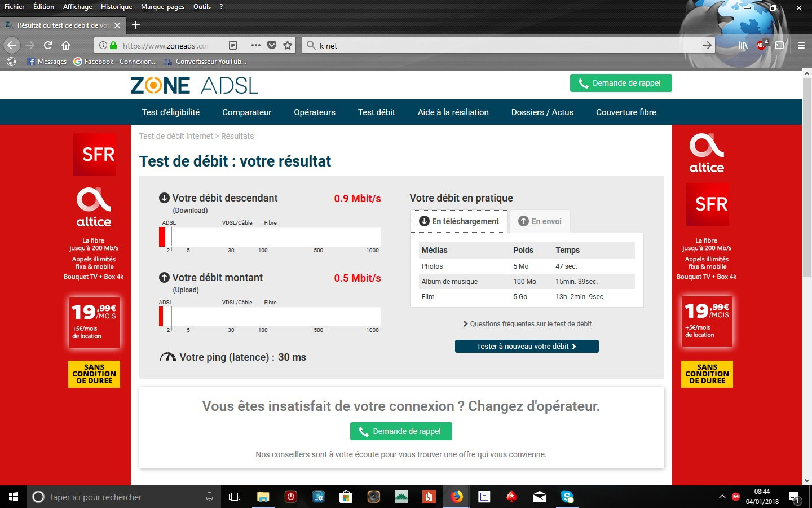Click the Windows search box Taper ici pour rechercher
Image resolution: width=812 pixels, height=508 pixels.
pyautogui.click(x=124, y=497)
